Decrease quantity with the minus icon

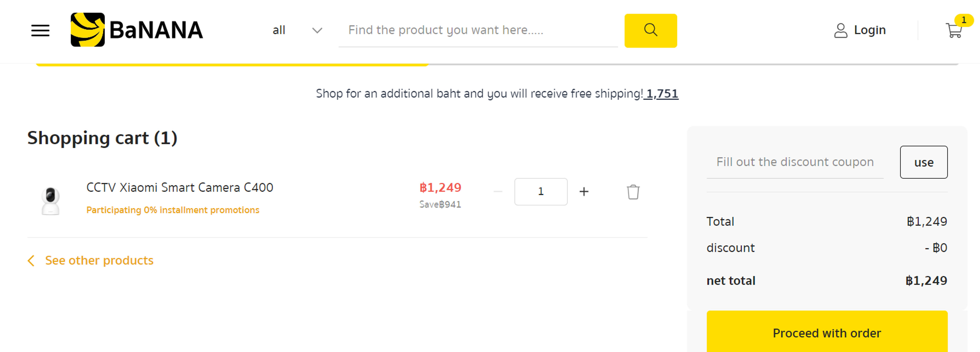coord(498,192)
